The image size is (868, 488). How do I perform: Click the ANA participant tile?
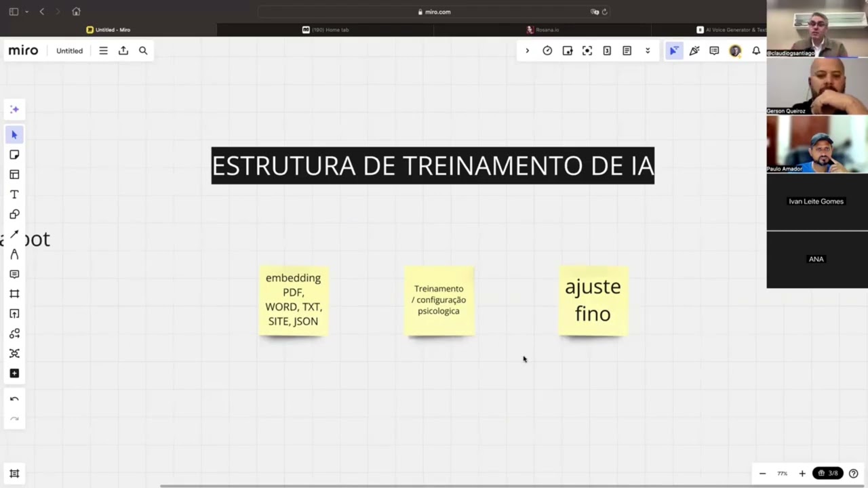[817, 260]
